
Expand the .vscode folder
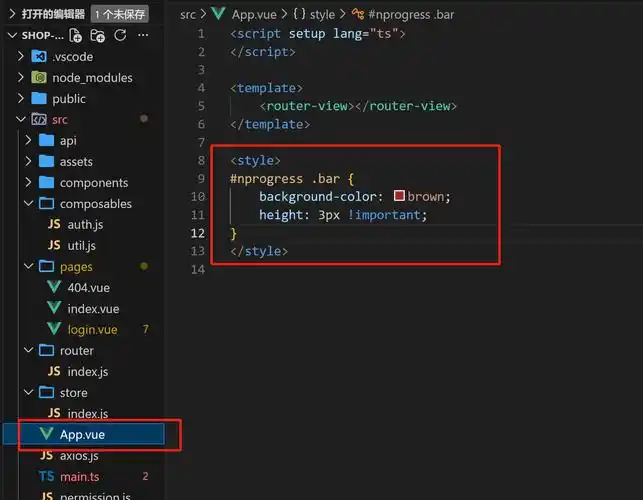21,56
